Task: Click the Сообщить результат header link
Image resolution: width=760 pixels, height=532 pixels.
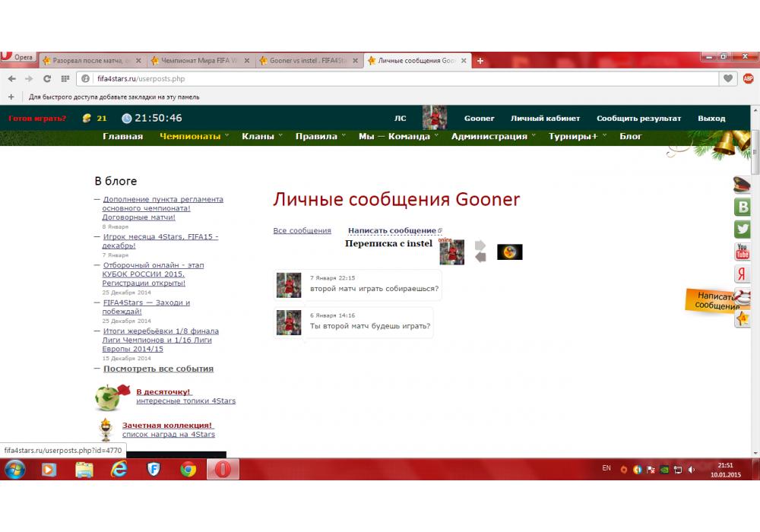Action: coord(638,118)
